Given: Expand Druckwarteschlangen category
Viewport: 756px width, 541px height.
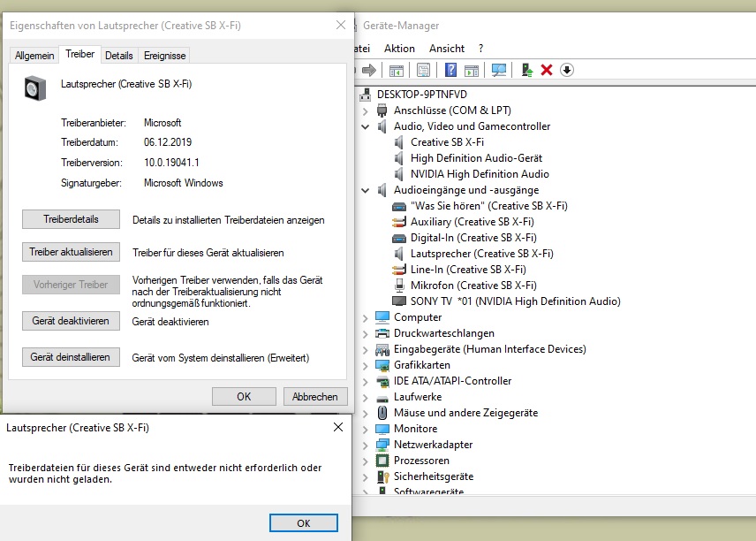Looking at the screenshot, I should 366,334.
